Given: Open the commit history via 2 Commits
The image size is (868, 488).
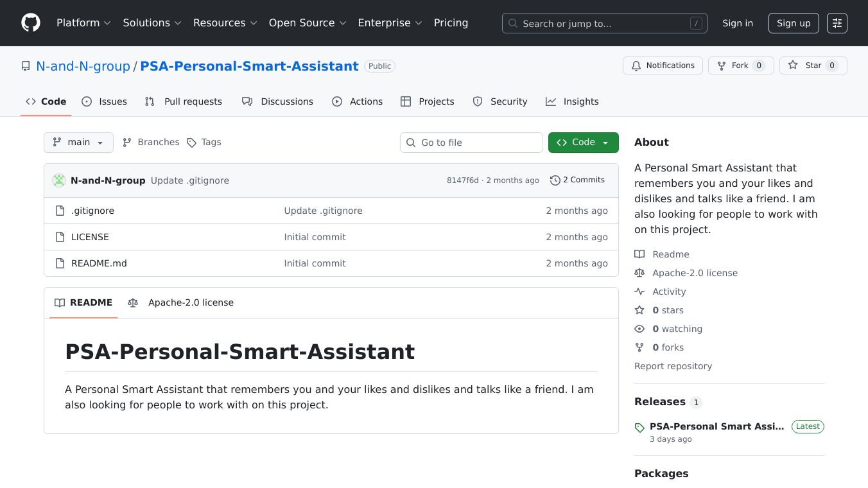Looking at the screenshot, I should [577, 180].
